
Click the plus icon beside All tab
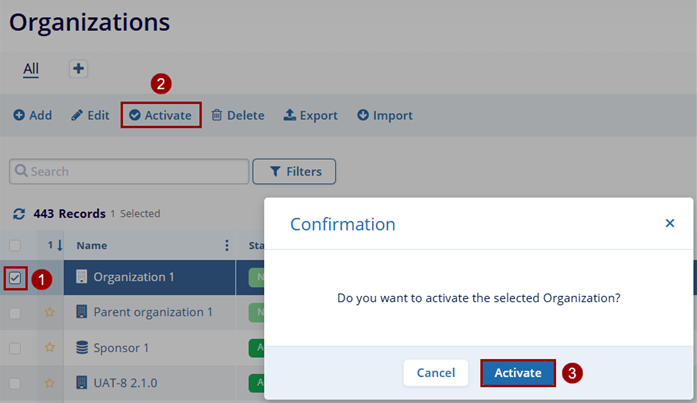point(78,69)
